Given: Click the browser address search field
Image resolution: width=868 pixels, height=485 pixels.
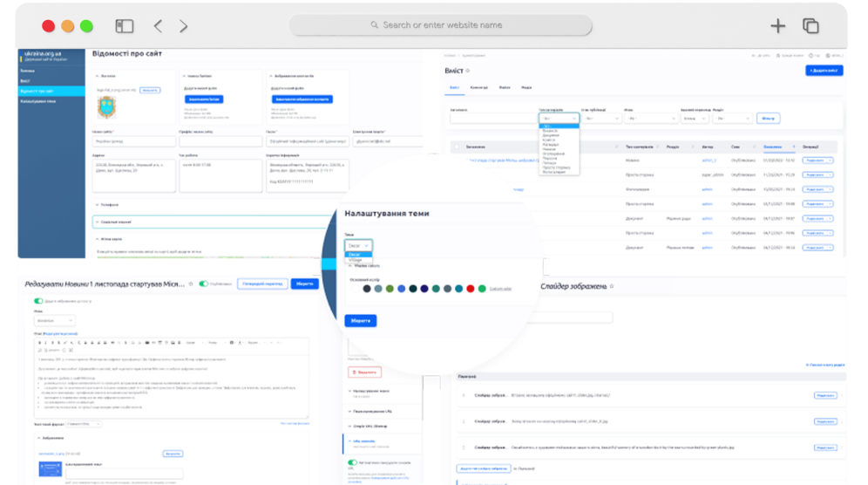Looking at the screenshot, I should point(441,25).
